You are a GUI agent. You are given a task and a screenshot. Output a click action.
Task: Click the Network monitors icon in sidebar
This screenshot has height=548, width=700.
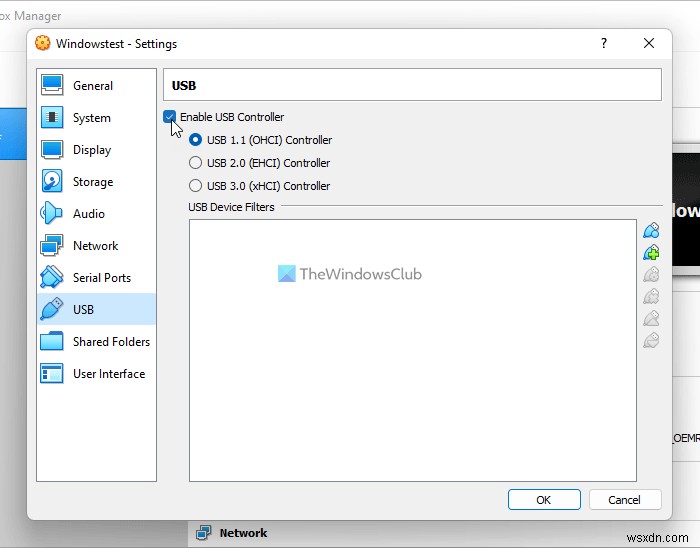52,245
